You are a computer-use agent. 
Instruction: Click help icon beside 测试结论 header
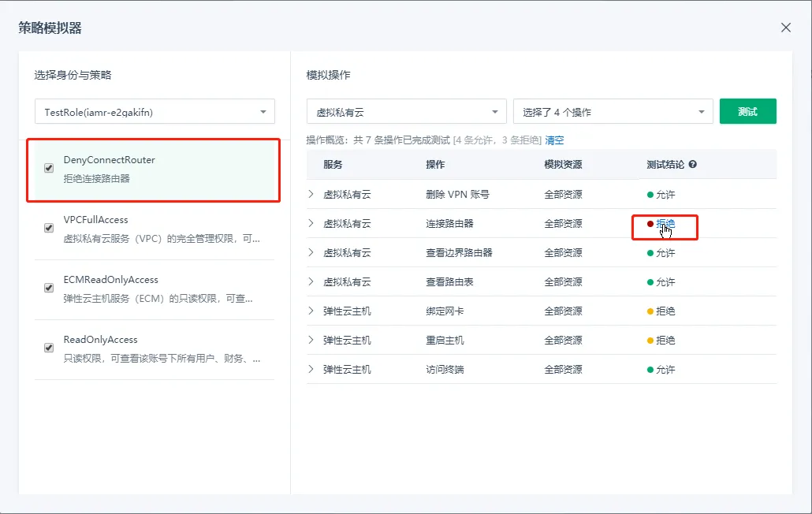point(693,165)
